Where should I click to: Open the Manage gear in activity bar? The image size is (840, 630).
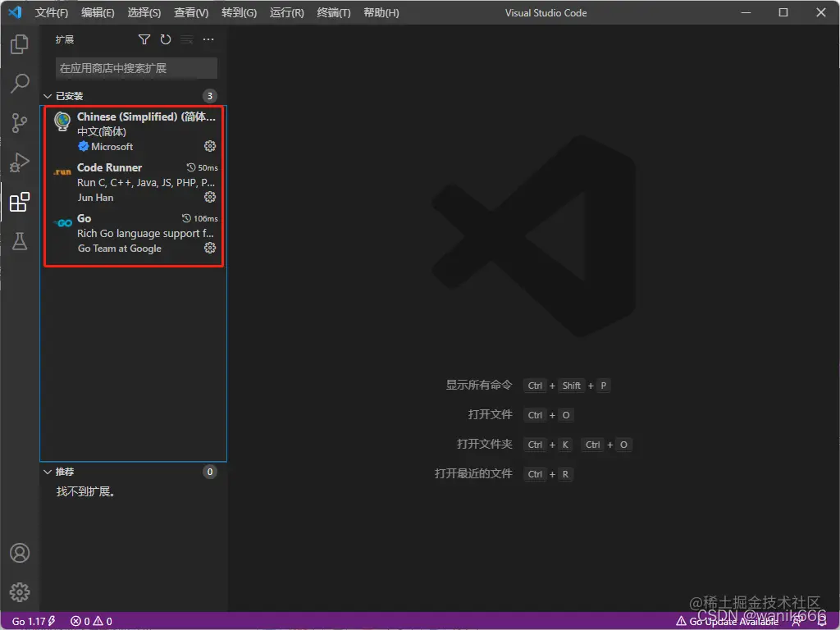(20, 592)
